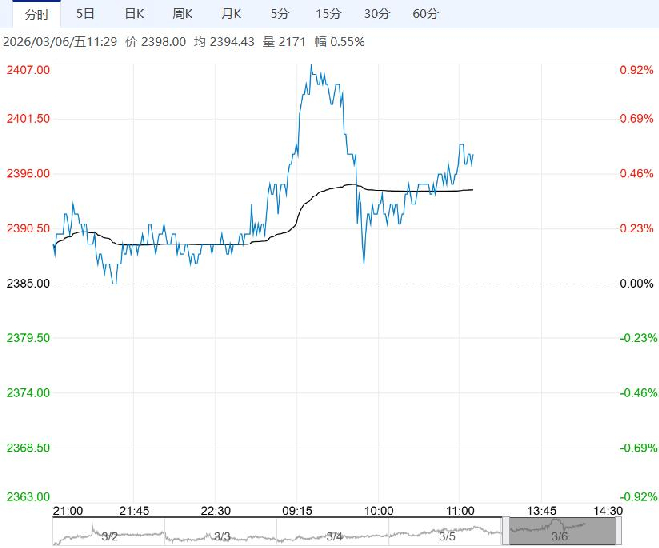Screen dimensions: 659x548
Task: Open the 60分 hourly chart tab
Action: (425, 13)
